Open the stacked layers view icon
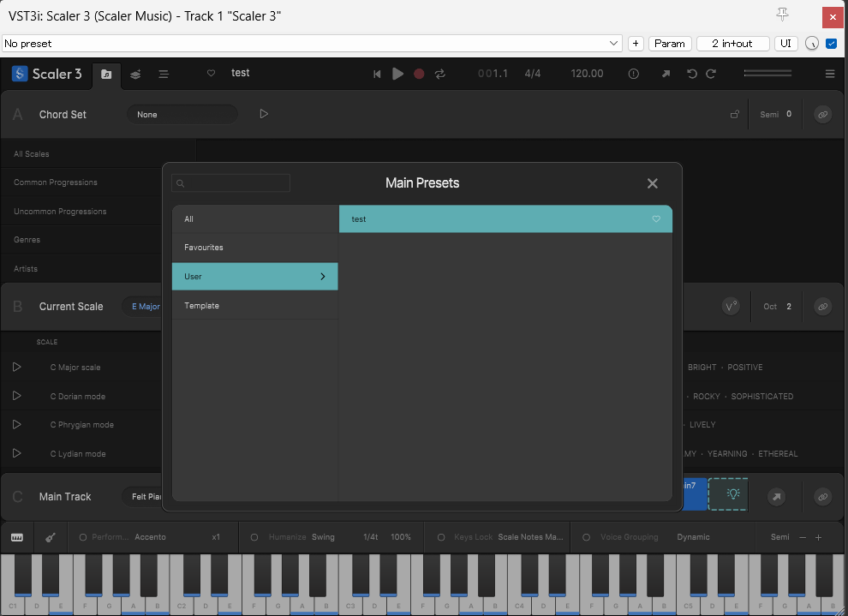 point(135,74)
